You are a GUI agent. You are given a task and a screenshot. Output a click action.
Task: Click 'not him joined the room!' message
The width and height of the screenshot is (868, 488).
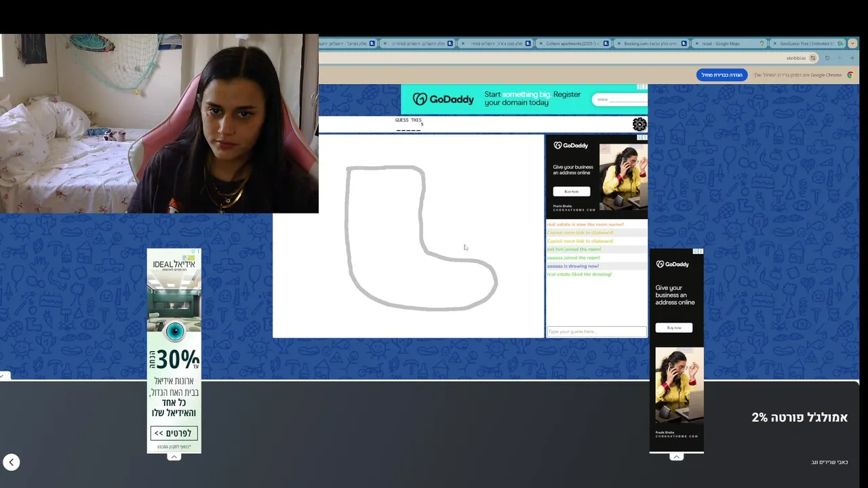pyautogui.click(x=574, y=249)
